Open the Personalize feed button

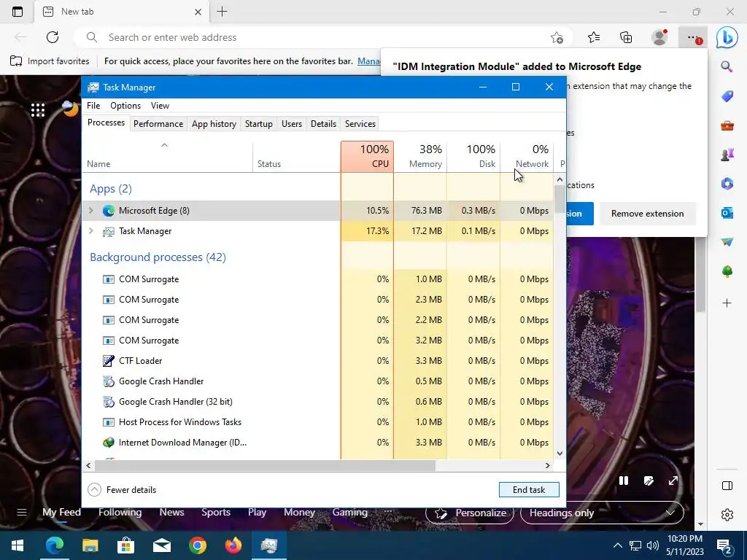[470, 513]
